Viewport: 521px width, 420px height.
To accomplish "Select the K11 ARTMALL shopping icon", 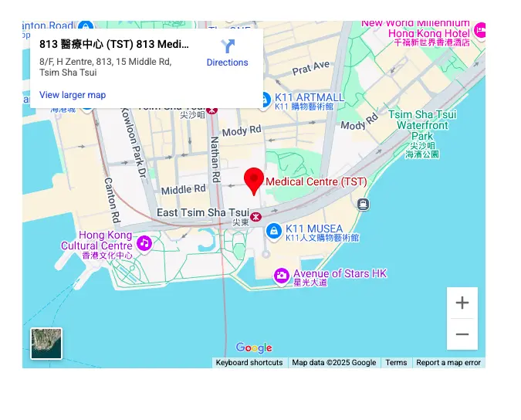I will 265,100.
